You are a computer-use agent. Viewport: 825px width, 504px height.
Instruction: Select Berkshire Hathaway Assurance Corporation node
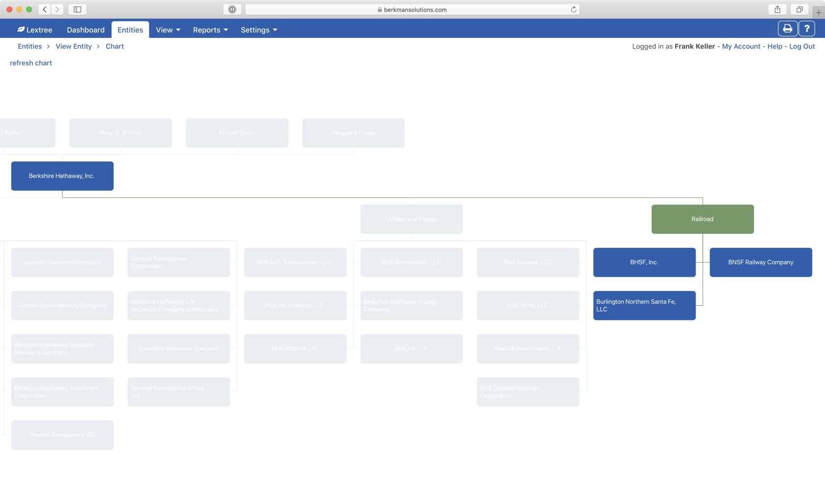click(62, 392)
